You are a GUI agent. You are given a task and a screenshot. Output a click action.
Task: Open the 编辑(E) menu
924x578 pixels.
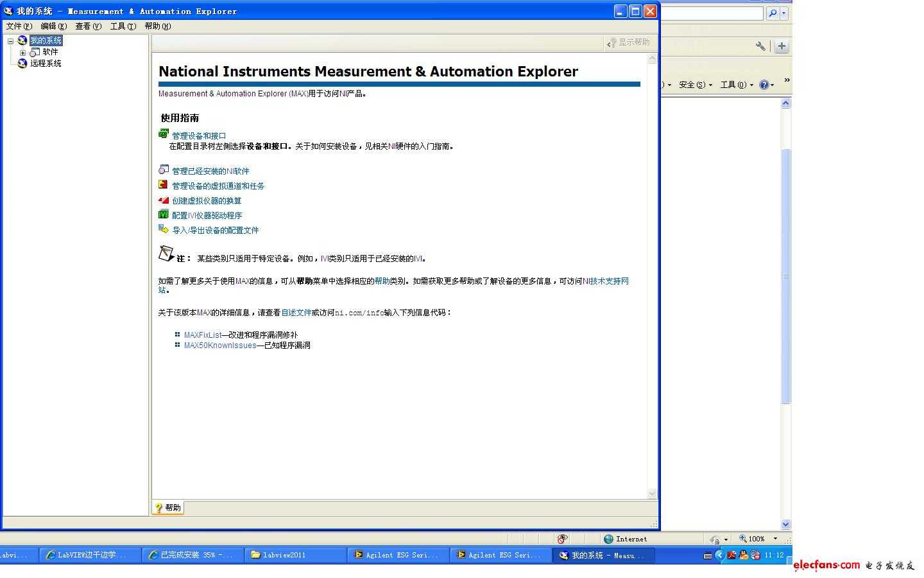coord(53,26)
